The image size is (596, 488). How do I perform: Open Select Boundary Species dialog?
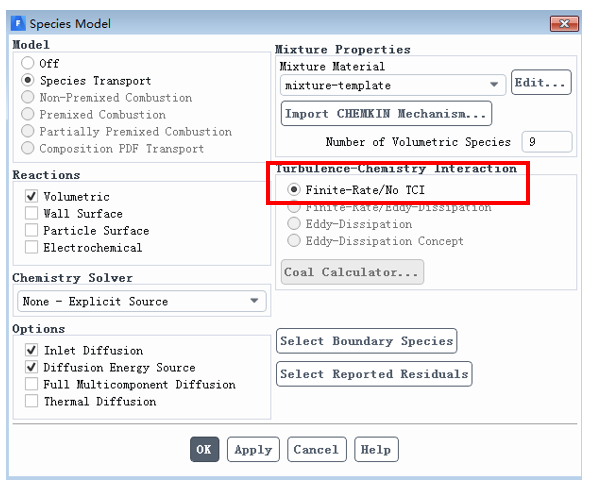[x=366, y=341]
